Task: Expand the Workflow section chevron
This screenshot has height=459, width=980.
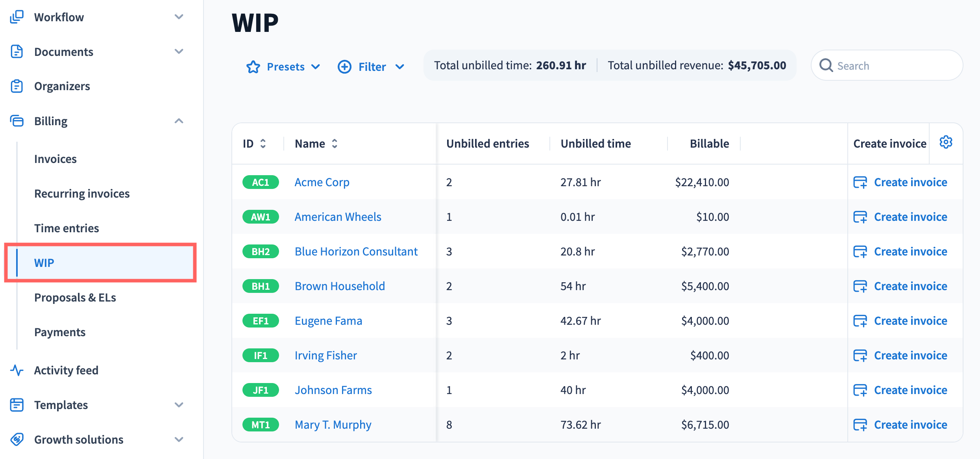Action: (x=179, y=17)
